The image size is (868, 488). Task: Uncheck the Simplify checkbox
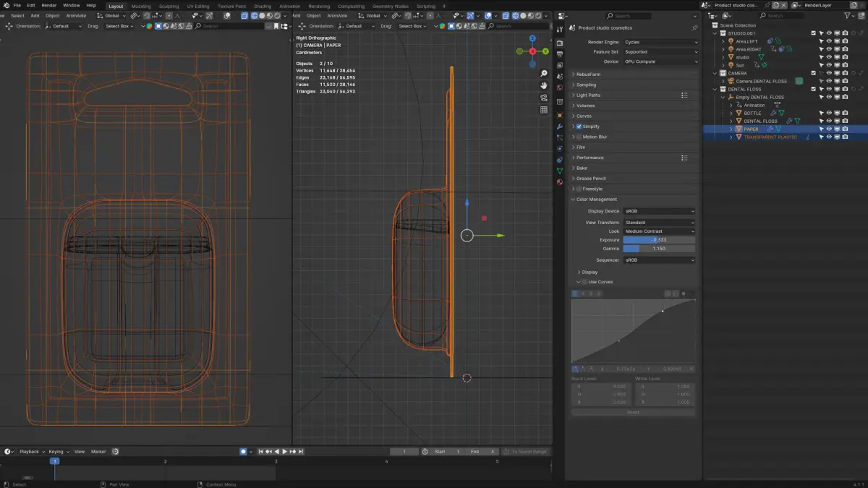tap(579, 127)
